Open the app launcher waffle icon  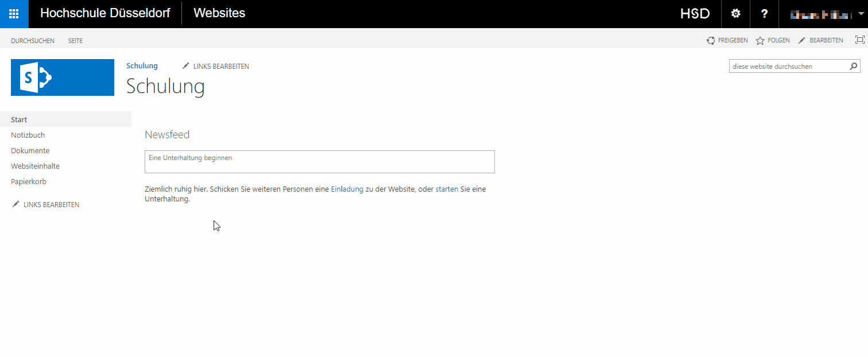14,14
